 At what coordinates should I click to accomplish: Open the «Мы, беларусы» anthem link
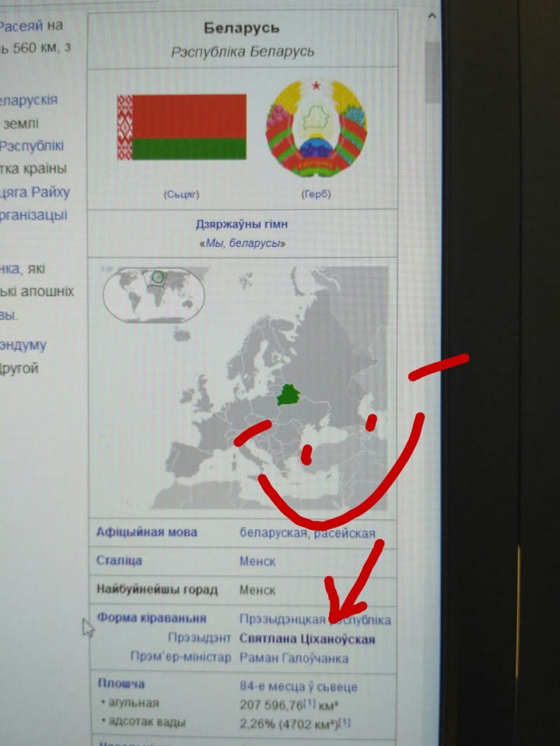click(243, 244)
